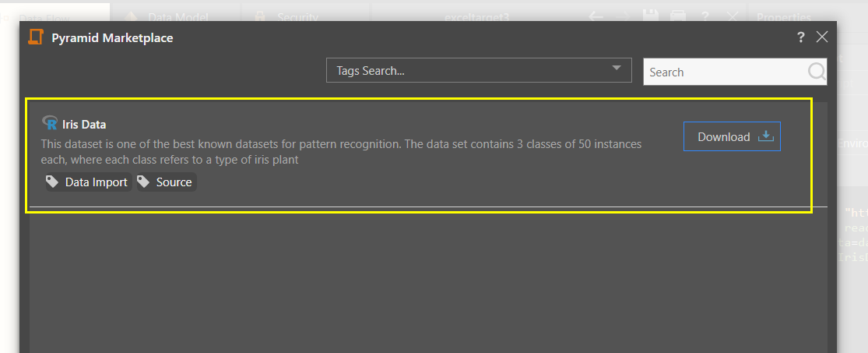Select the Iris Data item title
Viewport: 868px width, 353px height.
[x=84, y=124]
